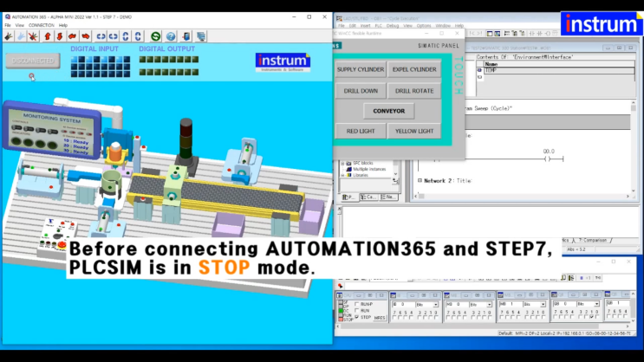Enable the RUN checkbox in PLCSIM
This screenshot has height=362, width=644.
(x=357, y=311)
